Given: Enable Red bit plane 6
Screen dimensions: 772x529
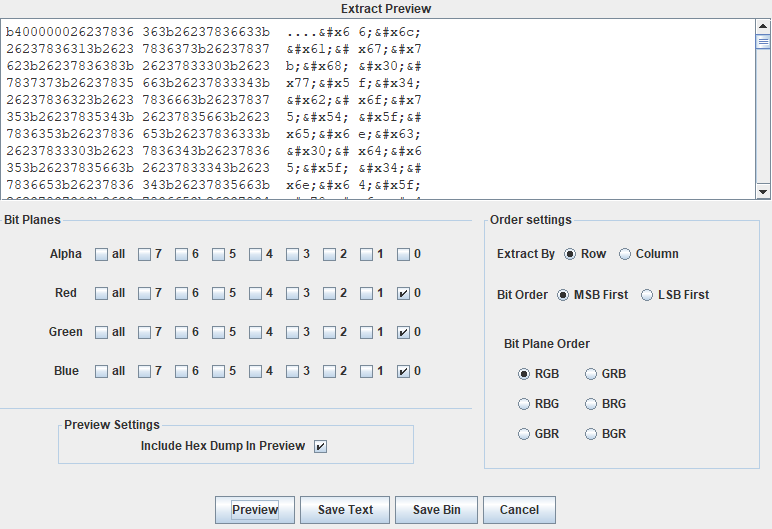Looking at the screenshot, I should (181, 294).
